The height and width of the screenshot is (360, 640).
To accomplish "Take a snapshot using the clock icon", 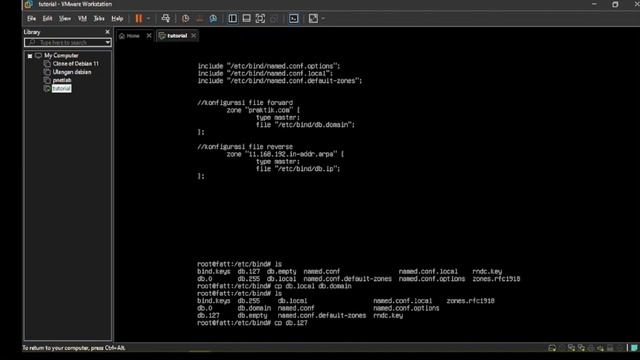I will tap(185, 18).
